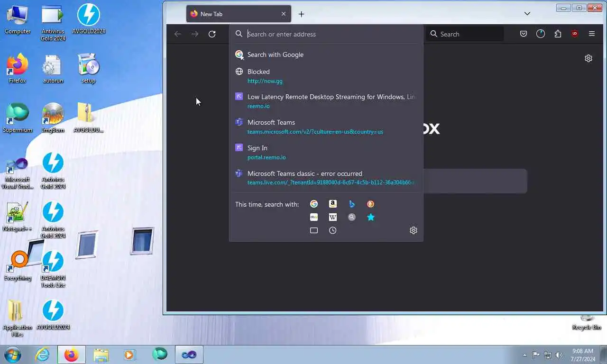Search this time with Google

(x=314, y=204)
